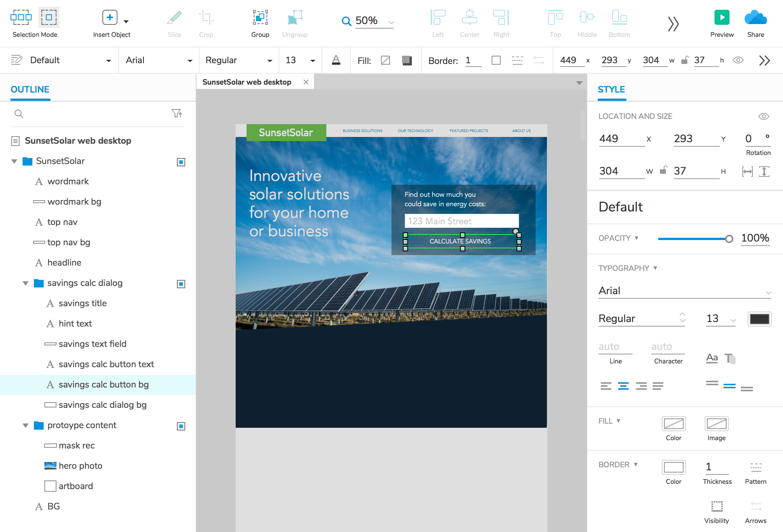Click the Group icon in the toolbar
The height and width of the screenshot is (532, 783).
coord(260,18)
